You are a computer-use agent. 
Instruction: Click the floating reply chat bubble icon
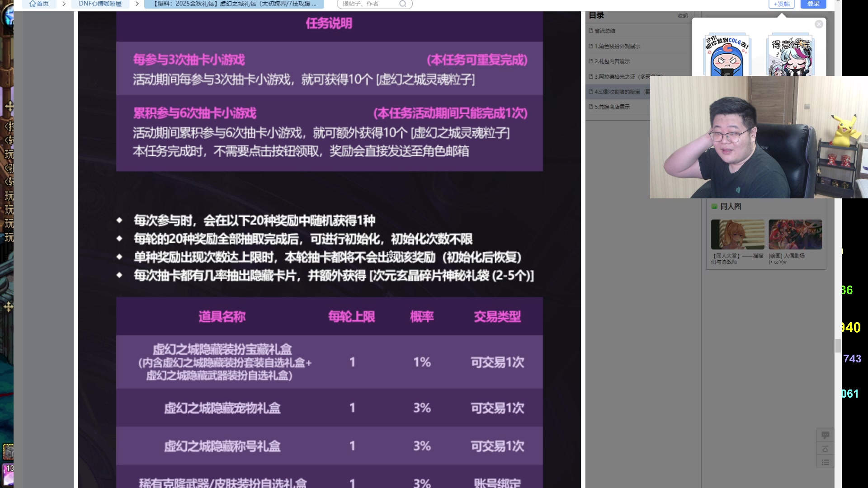tap(825, 435)
